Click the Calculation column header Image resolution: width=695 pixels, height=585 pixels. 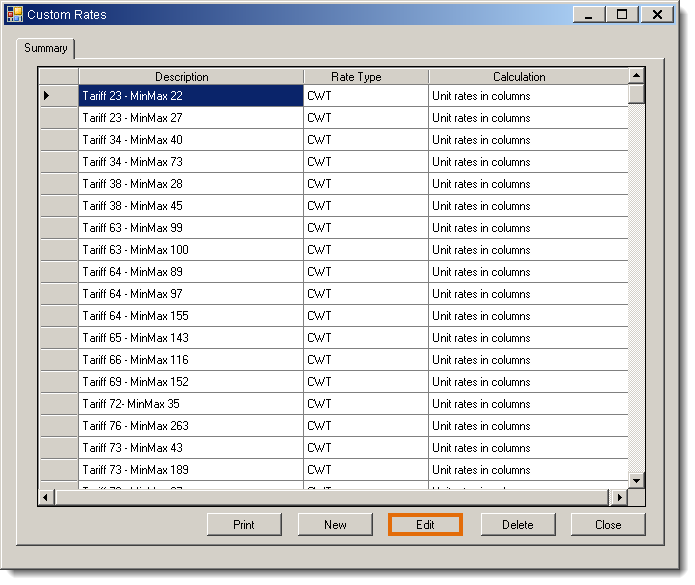coord(519,77)
